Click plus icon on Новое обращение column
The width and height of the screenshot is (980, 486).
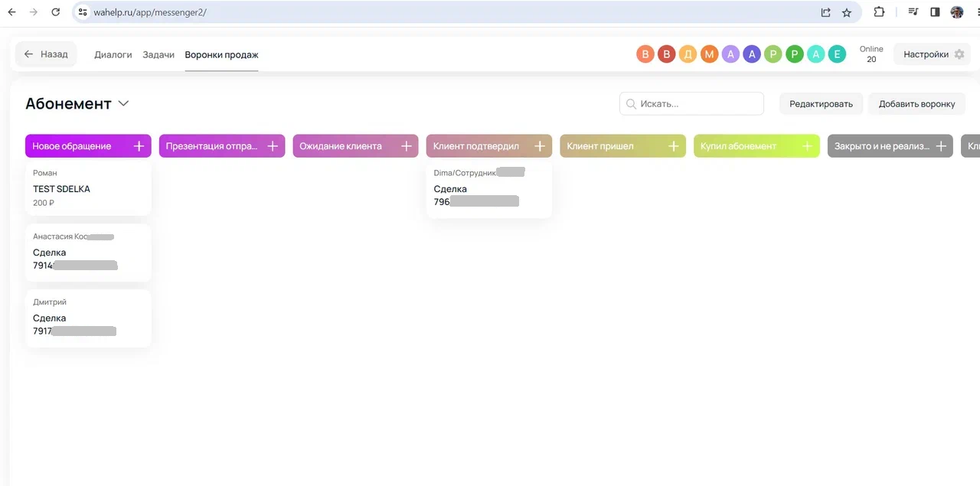click(139, 146)
